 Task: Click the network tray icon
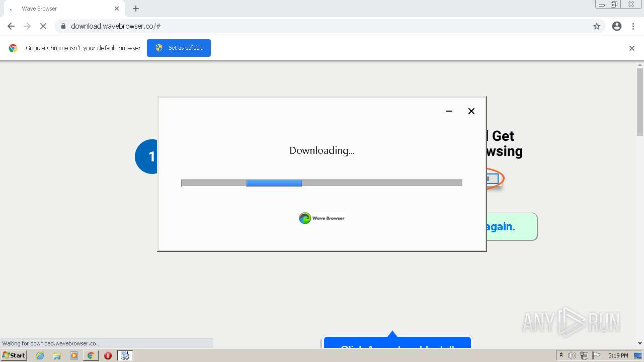pyautogui.click(x=584, y=355)
